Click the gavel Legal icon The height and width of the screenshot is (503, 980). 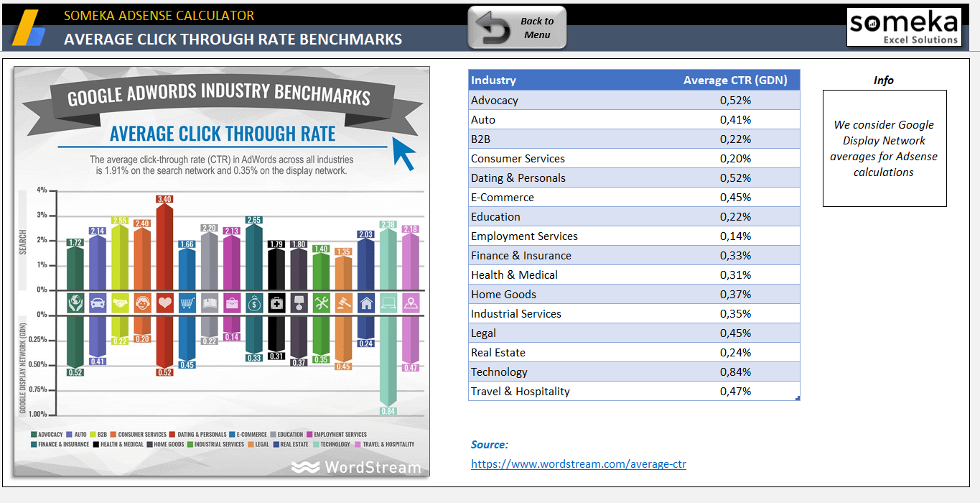pos(344,303)
